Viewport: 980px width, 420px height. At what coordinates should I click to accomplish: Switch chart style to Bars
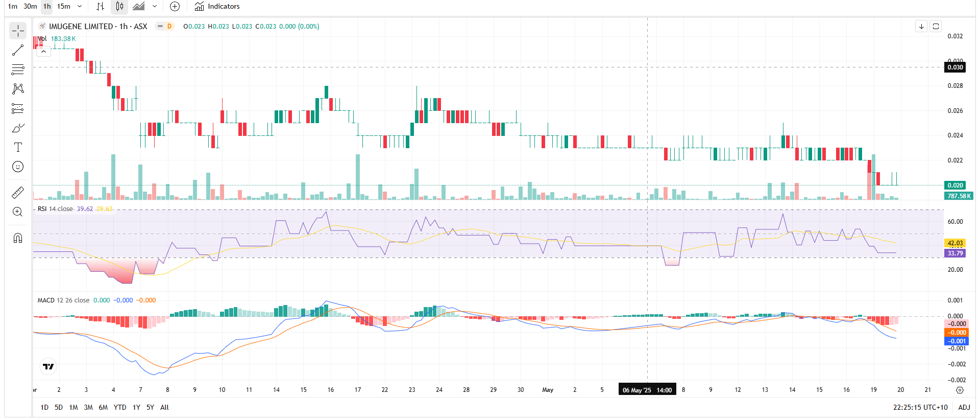(101, 6)
